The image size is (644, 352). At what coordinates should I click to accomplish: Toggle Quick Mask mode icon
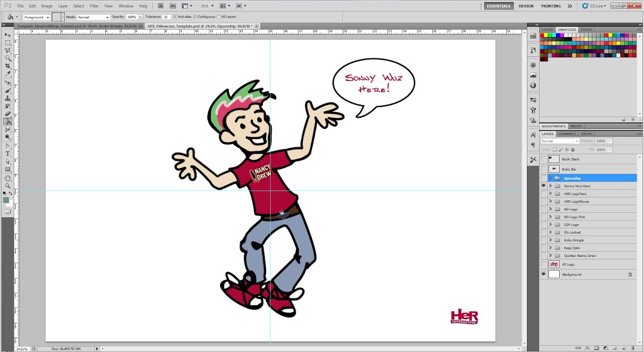pyautogui.click(x=8, y=212)
